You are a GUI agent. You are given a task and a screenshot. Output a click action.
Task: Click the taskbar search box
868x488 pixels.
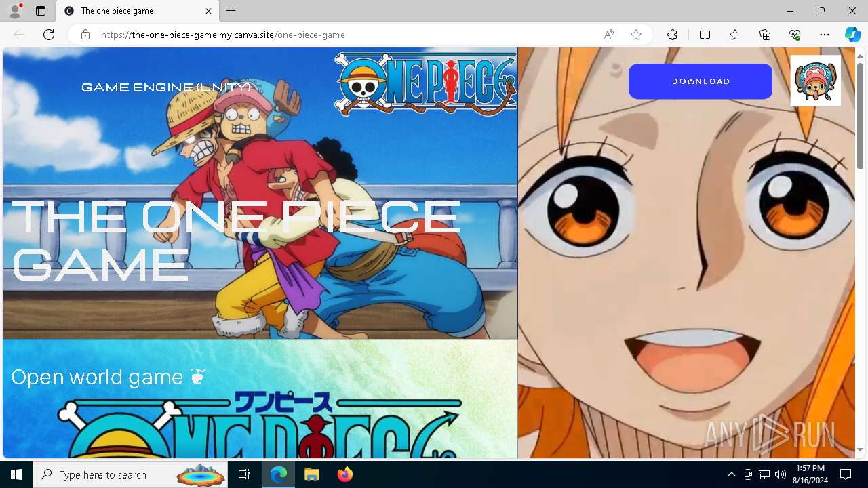pyautogui.click(x=131, y=474)
